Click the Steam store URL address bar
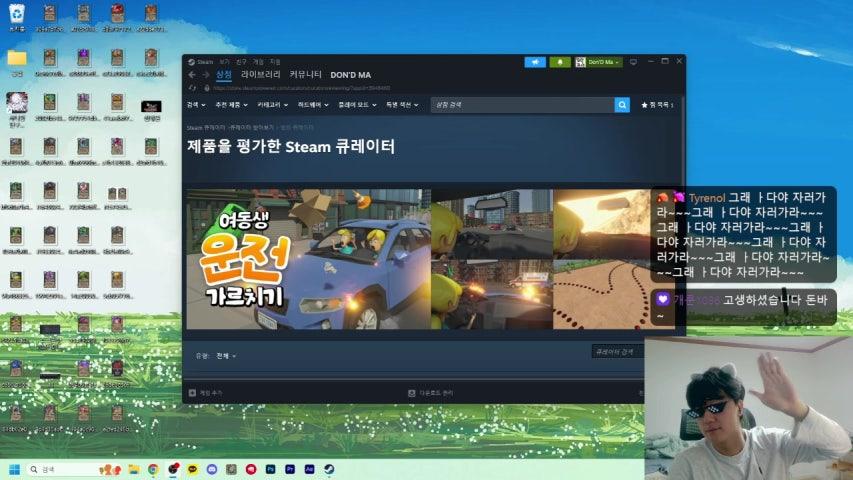The width and height of the screenshot is (853, 480). [301, 88]
